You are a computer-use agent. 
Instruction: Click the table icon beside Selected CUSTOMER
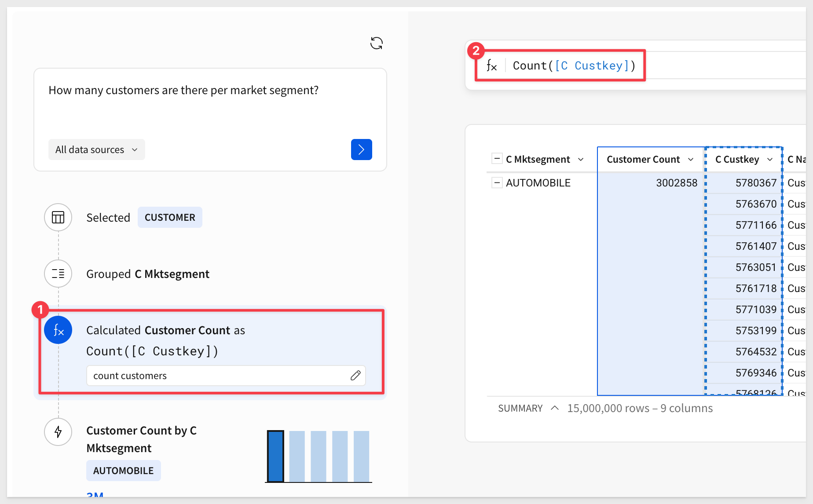(58, 217)
